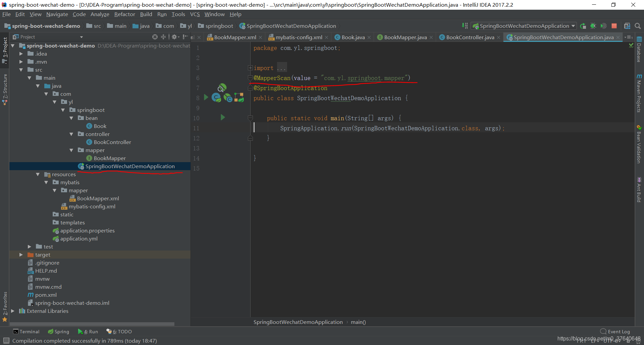The height and width of the screenshot is (345, 644).
Task: Open run configuration dropdown
Action: 524,26
